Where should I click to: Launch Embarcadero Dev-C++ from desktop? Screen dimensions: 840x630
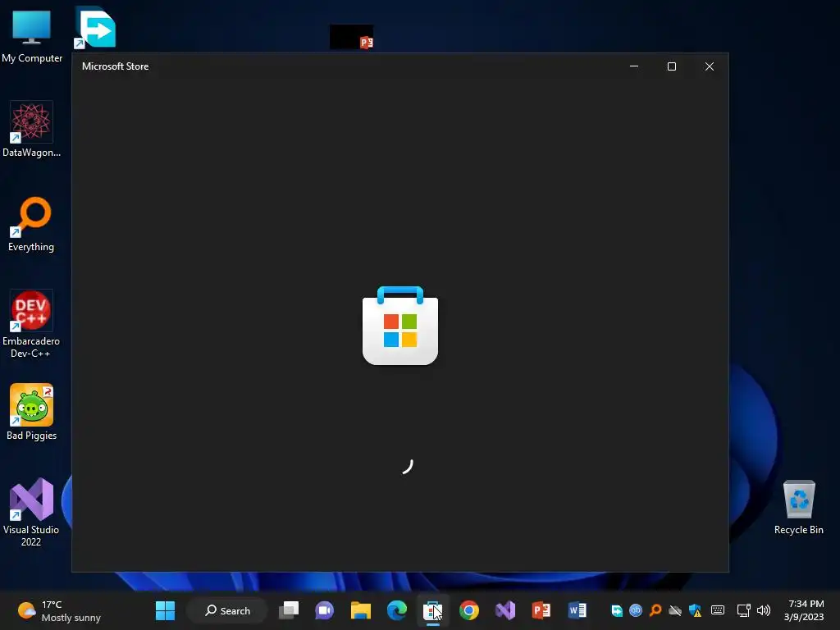coord(31,323)
